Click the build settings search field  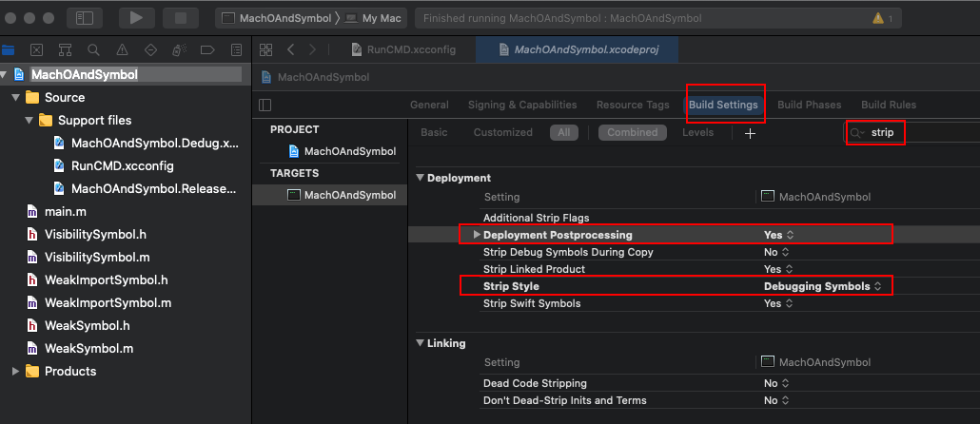tap(912, 133)
